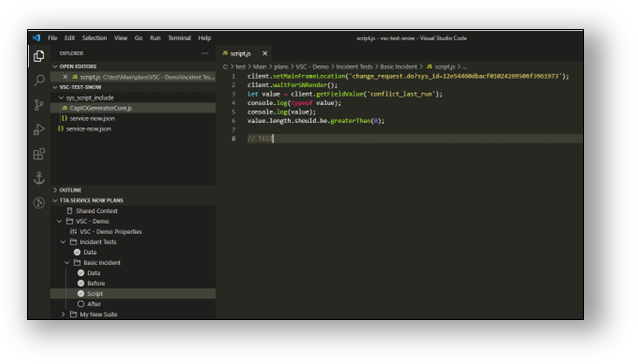Open the Run menu
Viewport: 638px width, 364px height.
155,38
